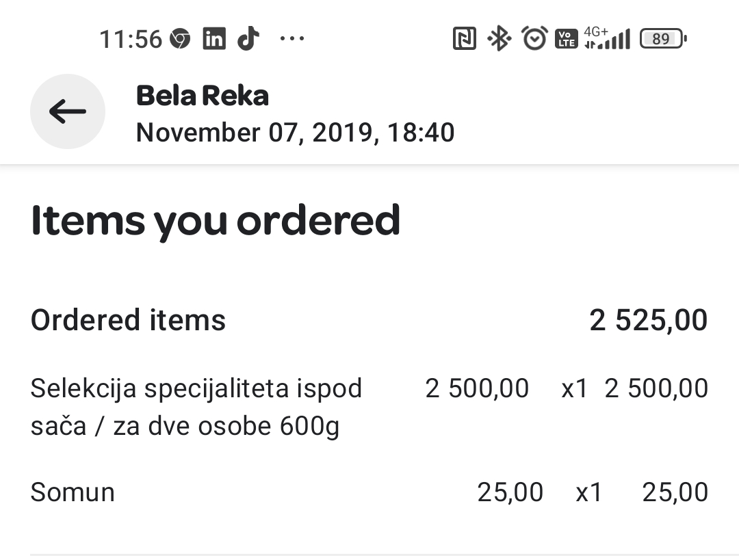Screen dimensions: 739x560
Task: Tap the LinkedIn notification icon
Action: (x=213, y=39)
